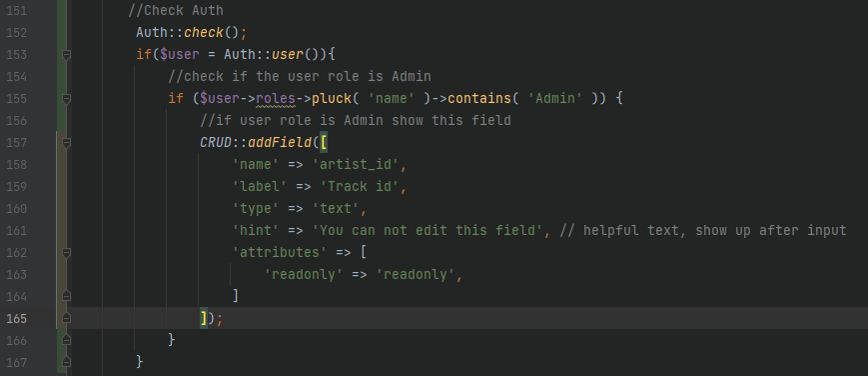The height and width of the screenshot is (376, 868).
Task: Place cursor in the 'artist_id' string
Action: tap(360, 165)
